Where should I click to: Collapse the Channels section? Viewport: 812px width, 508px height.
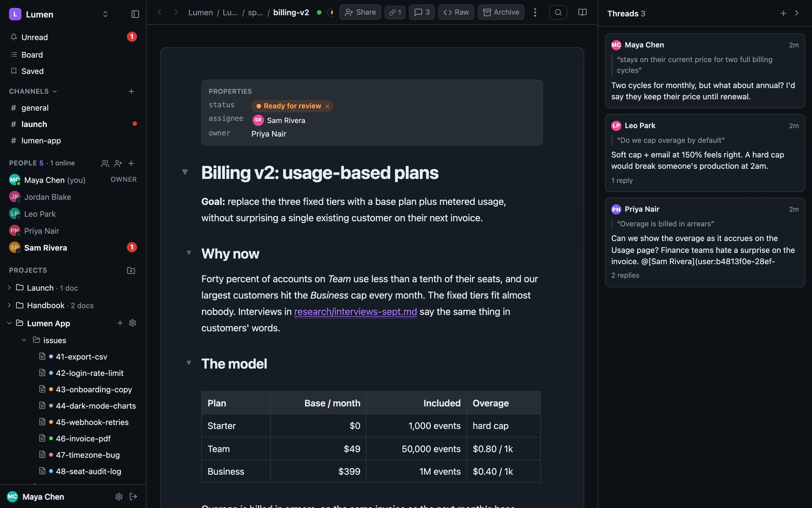[x=33, y=91]
